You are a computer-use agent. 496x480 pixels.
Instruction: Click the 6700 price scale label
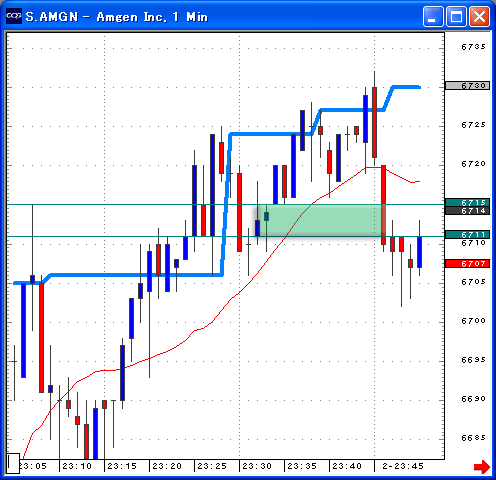tap(473, 321)
